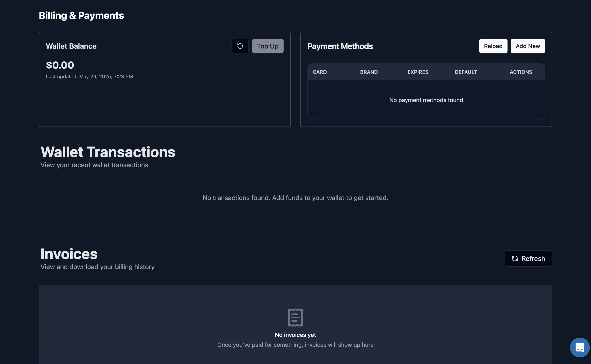Click the DEFAULT column header
This screenshot has width=591, height=364.
click(466, 72)
